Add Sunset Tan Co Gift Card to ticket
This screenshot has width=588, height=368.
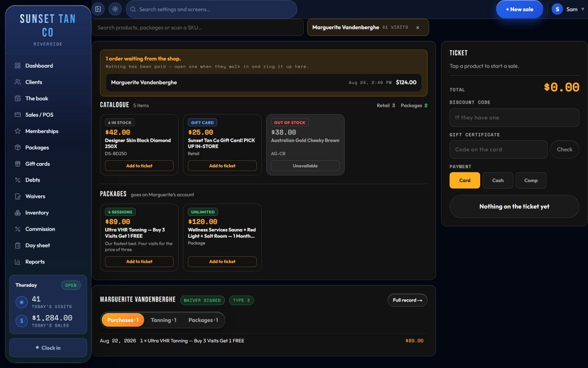click(222, 166)
